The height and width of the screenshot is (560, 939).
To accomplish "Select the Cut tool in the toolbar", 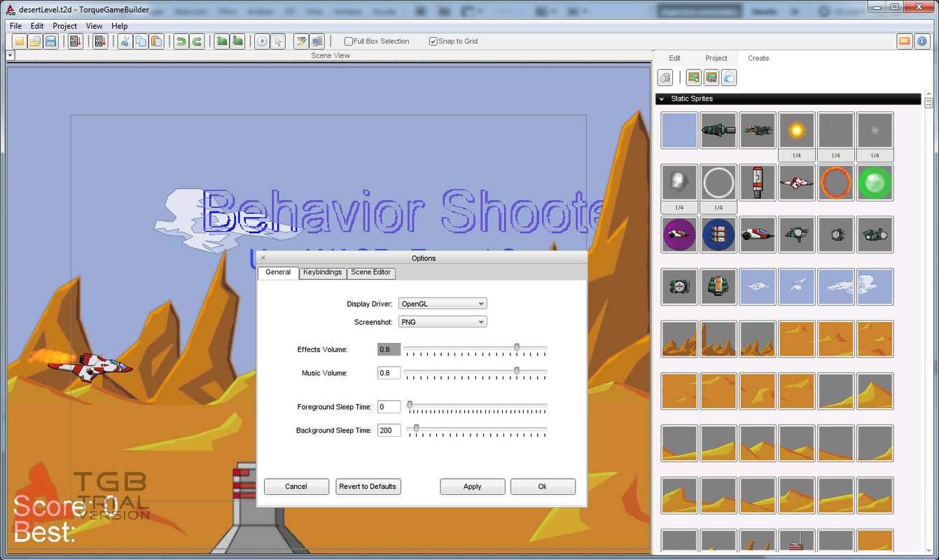I will [x=125, y=41].
